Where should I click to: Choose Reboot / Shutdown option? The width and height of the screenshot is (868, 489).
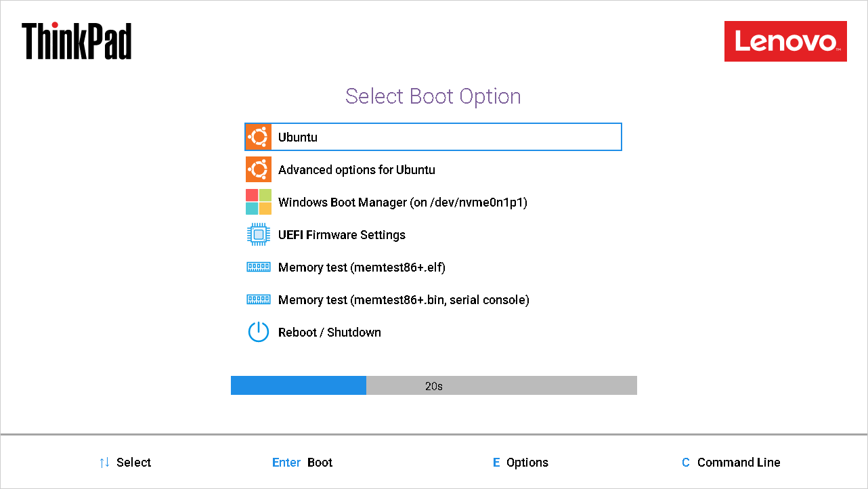(433, 332)
